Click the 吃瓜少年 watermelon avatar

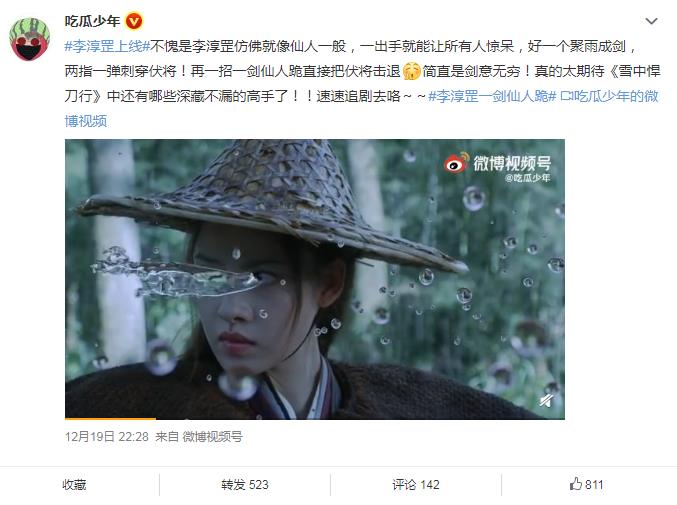(x=30, y=39)
